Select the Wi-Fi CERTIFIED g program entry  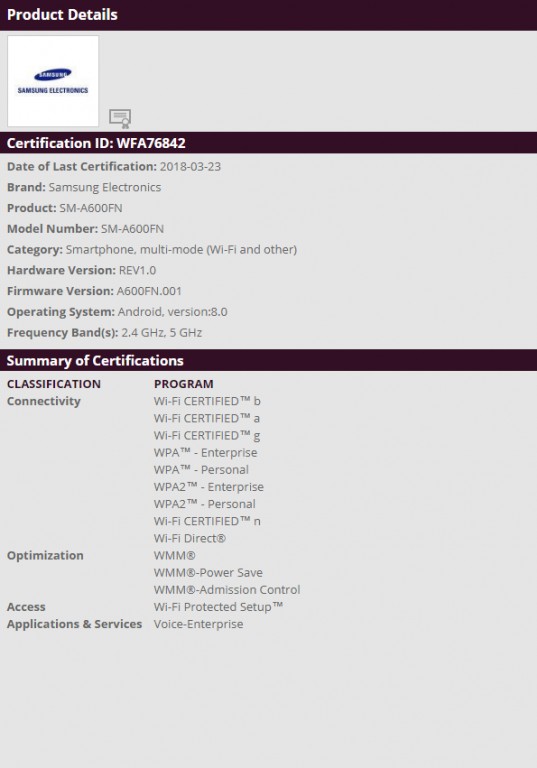[x=207, y=435]
